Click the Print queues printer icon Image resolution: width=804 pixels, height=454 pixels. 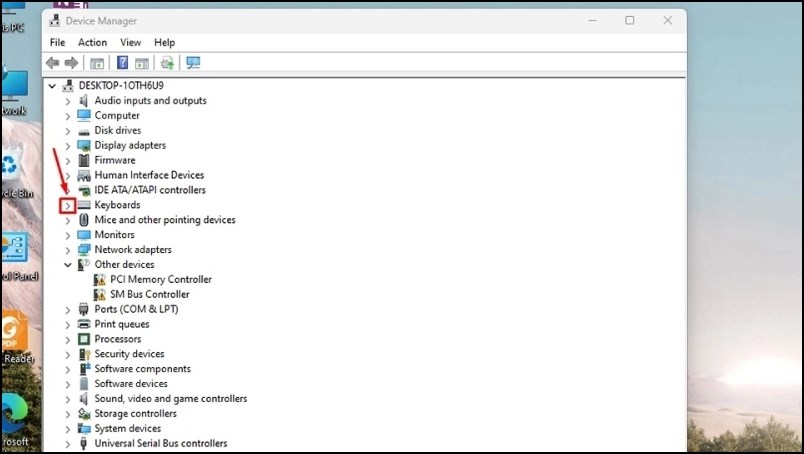click(84, 324)
